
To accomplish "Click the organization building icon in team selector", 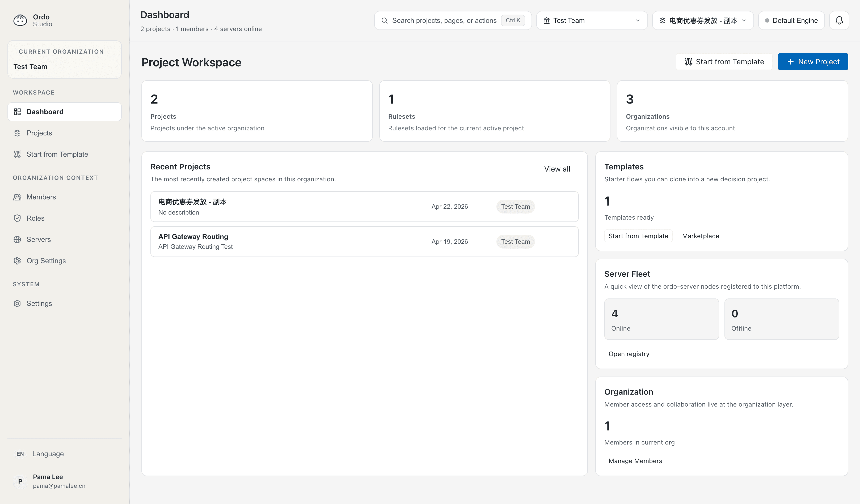I will coord(546,20).
